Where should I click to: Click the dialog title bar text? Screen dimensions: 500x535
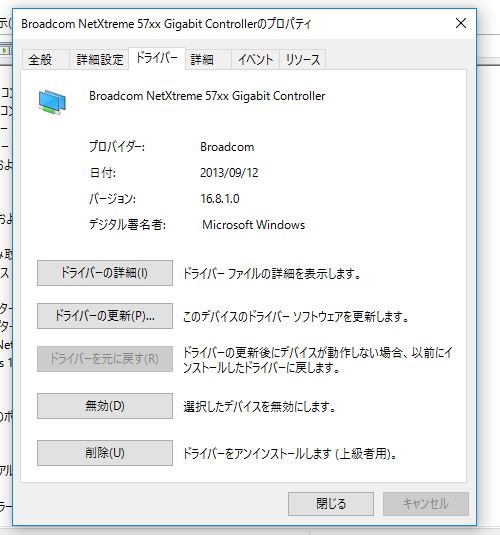coord(166,24)
